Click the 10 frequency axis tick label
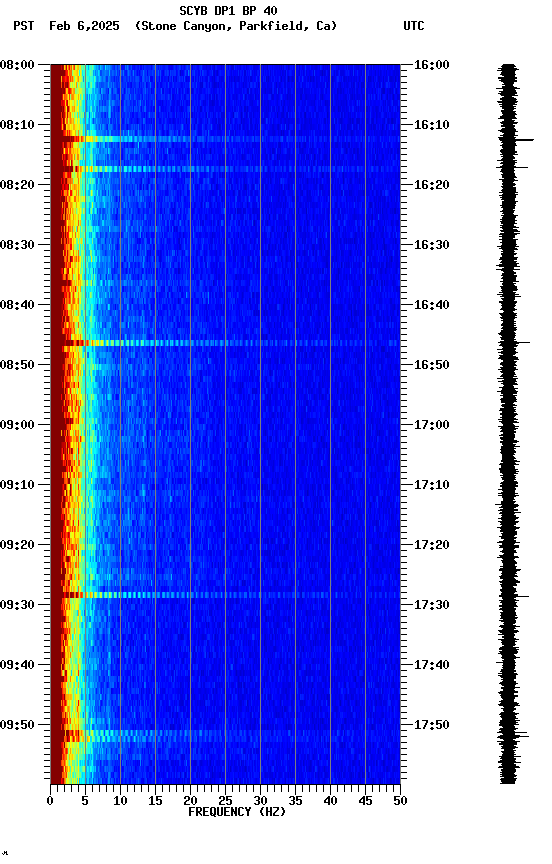 pos(120,801)
